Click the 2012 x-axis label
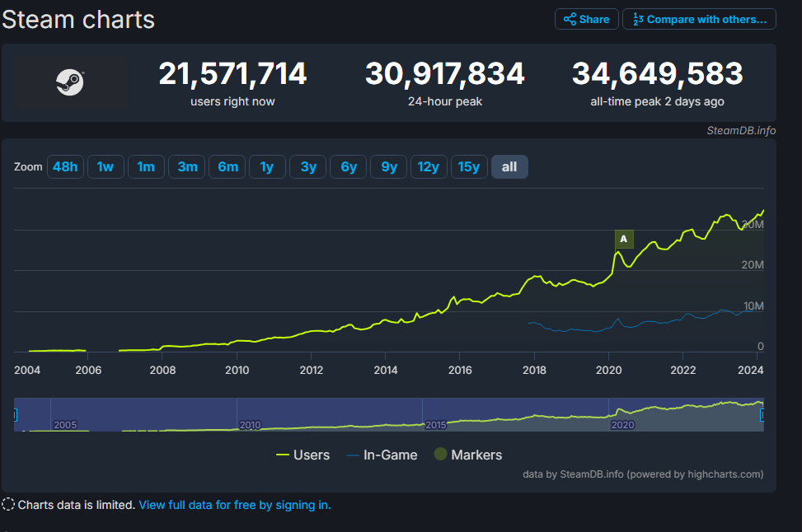 click(311, 370)
